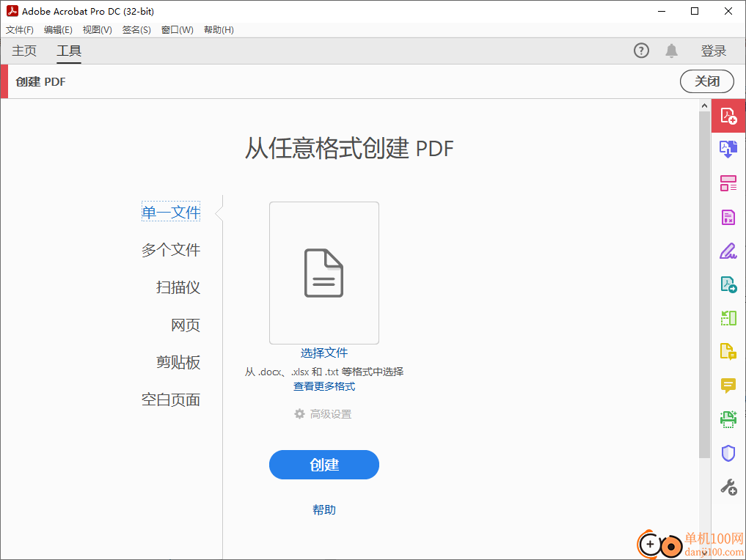Viewport: 746px width, 560px height.
Task: Switch to the 主页 tab
Action: 24,51
